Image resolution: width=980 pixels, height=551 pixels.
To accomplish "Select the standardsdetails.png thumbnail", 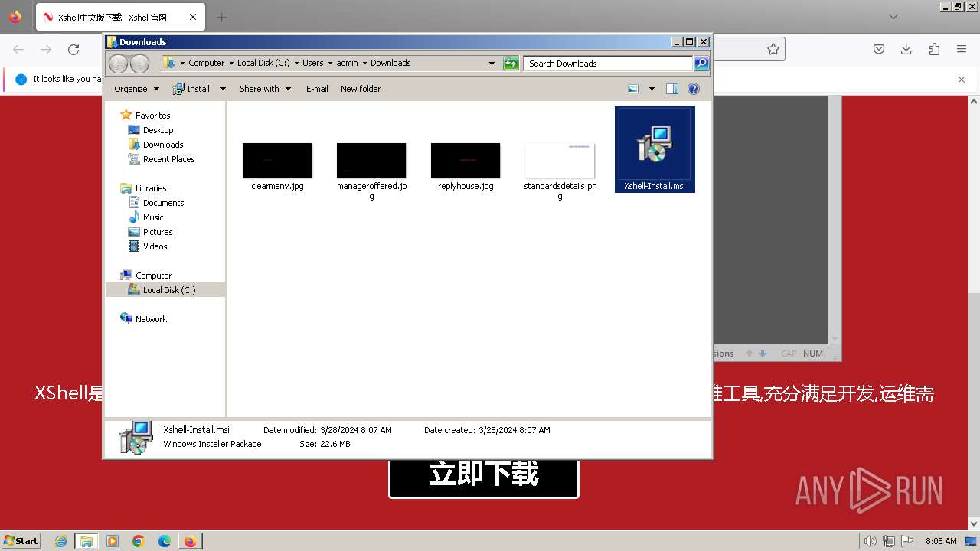I will coord(560,160).
